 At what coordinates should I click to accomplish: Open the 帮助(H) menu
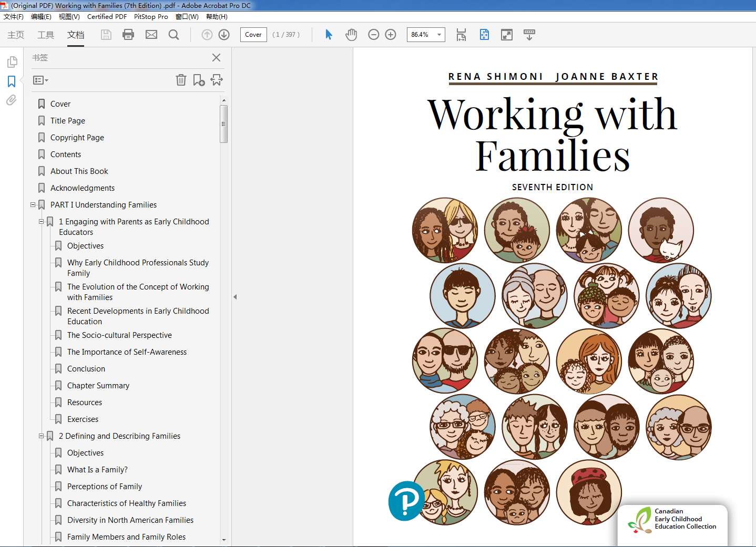click(217, 17)
